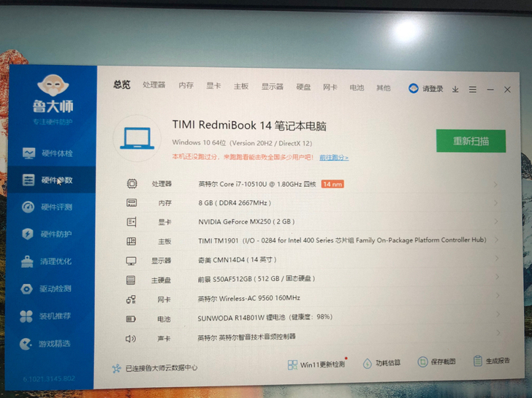This screenshot has height=398, width=532.
Task: Expand the 内存 row chevron
Action: point(496,203)
